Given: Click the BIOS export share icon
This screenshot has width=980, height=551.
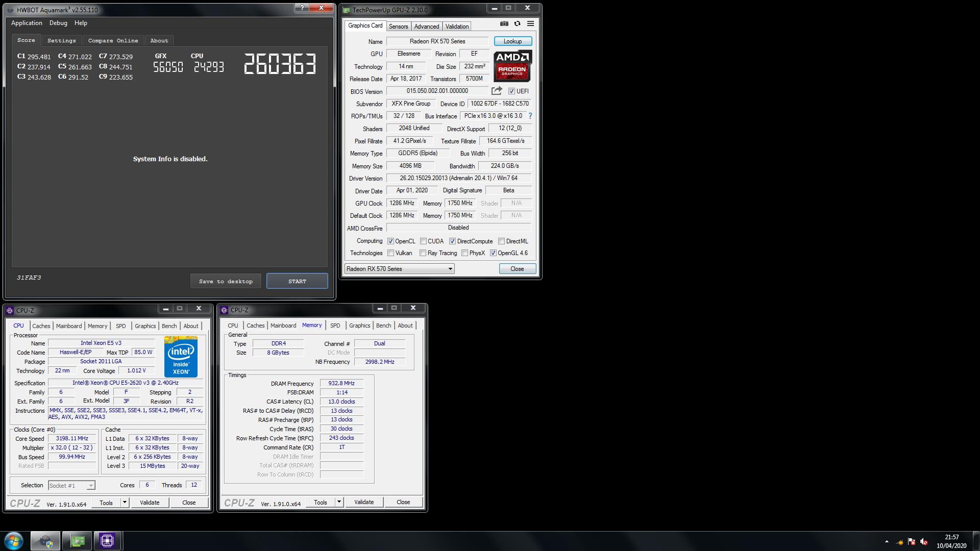Looking at the screenshot, I should (x=497, y=91).
